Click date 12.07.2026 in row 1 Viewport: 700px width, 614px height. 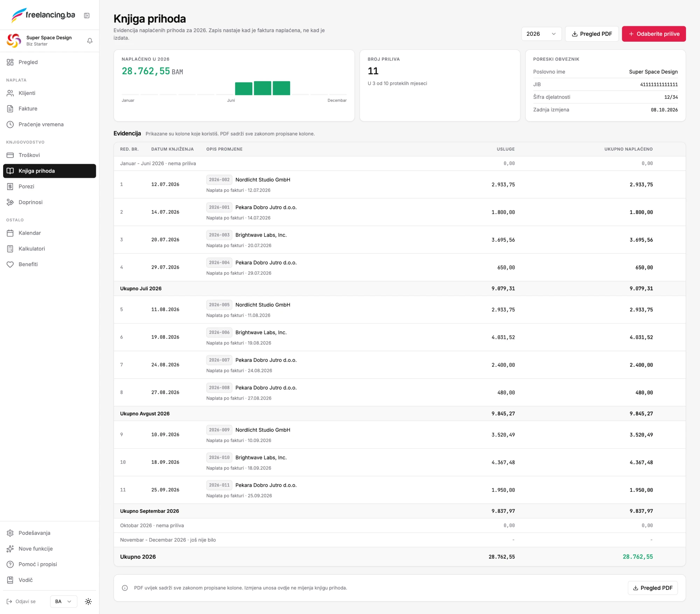point(165,184)
